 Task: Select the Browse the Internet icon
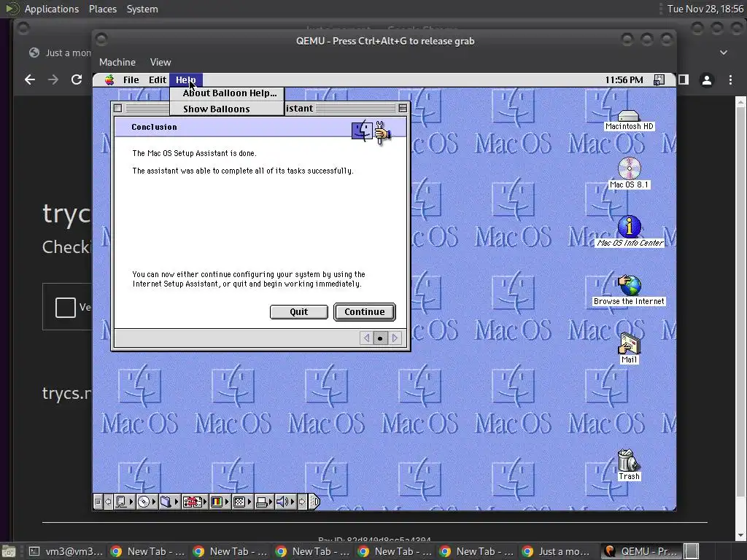coord(629,290)
